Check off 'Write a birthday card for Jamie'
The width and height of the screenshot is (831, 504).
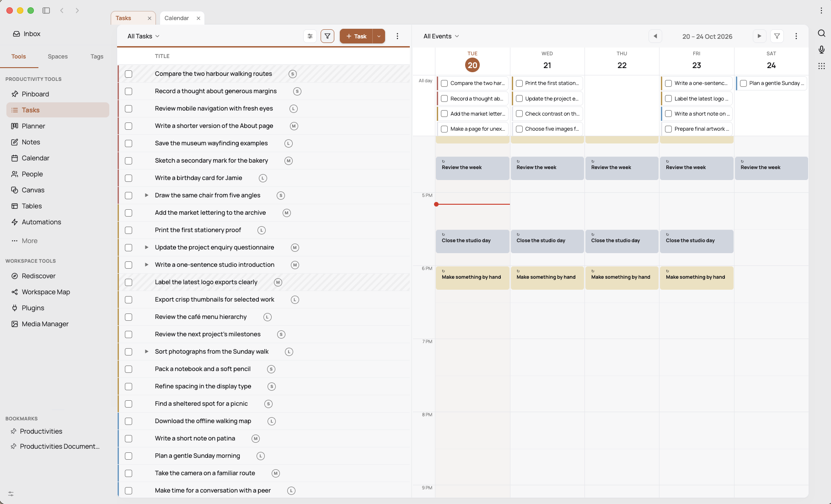tap(129, 178)
